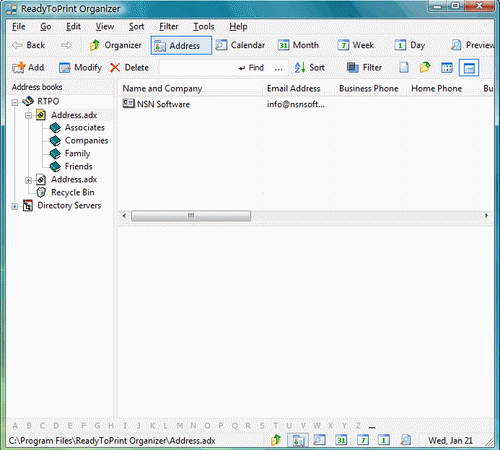The width and height of the screenshot is (500, 450).
Task: Click the info@nsnsoft... email cell
Action: (295, 104)
